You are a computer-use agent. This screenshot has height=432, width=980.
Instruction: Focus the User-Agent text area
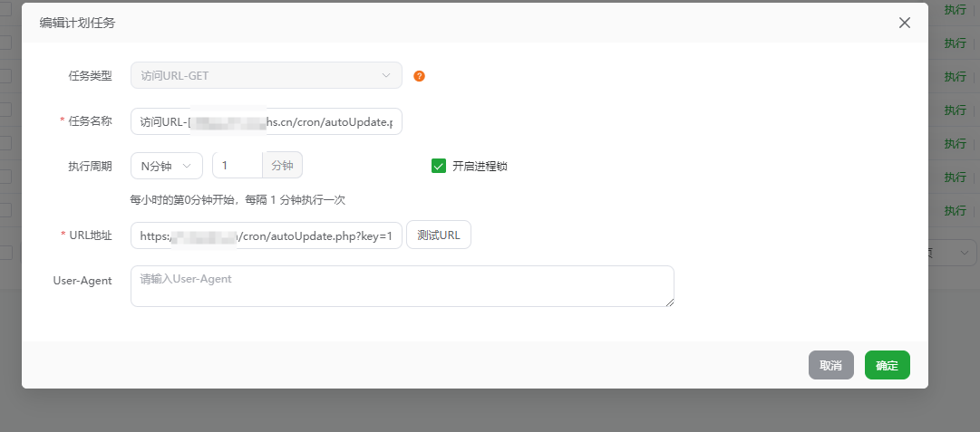pyautogui.click(x=402, y=286)
